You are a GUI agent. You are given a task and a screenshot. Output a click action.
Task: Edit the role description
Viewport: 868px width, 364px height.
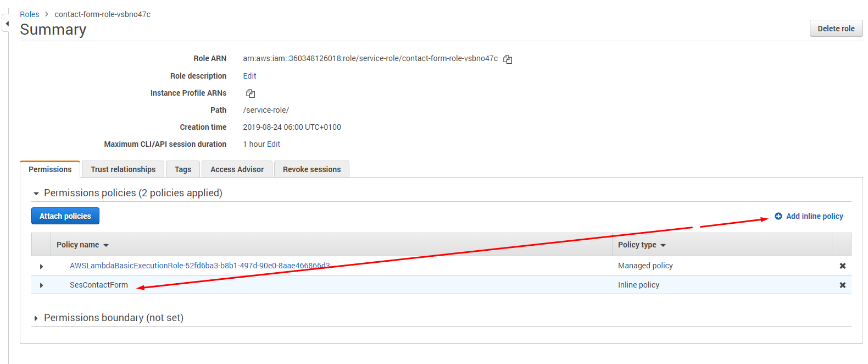(x=249, y=76)
